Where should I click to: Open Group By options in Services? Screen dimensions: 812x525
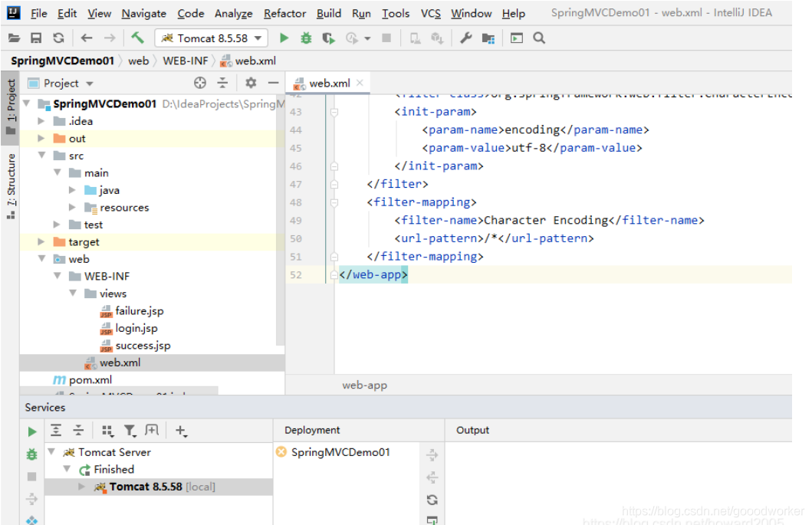click(x=107, y=430)
